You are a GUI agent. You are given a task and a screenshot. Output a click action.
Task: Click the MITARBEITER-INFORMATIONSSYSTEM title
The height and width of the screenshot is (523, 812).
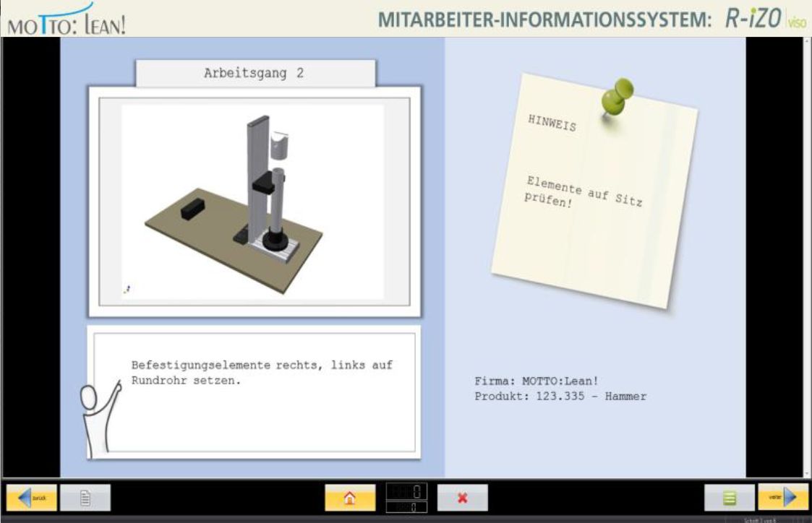(x=544, y=20)
